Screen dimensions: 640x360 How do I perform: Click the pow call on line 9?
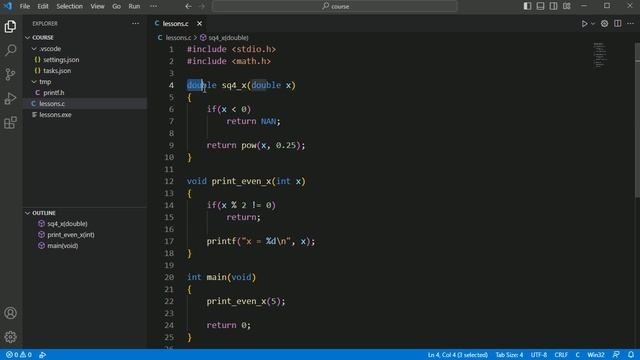point(249,145)
